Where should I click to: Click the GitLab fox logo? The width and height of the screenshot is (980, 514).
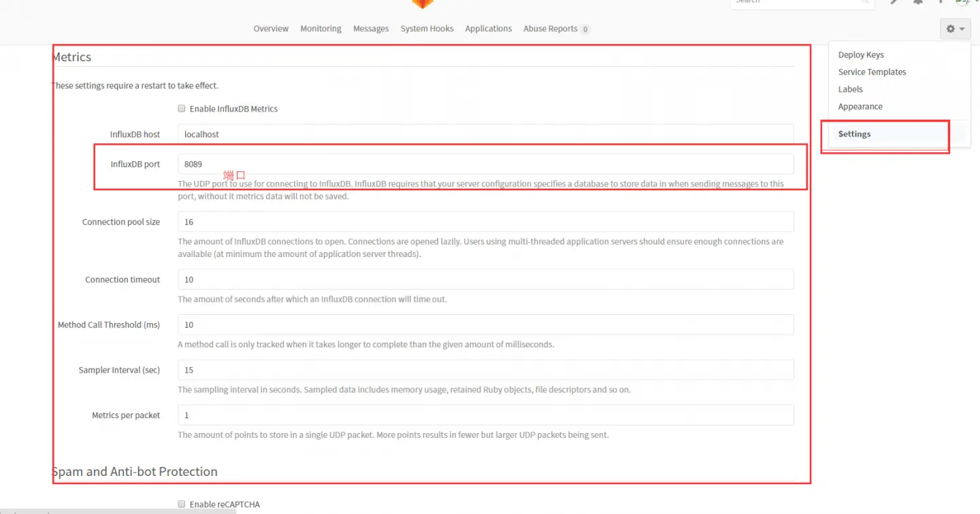pyautogui.click(x=423, y=3)
